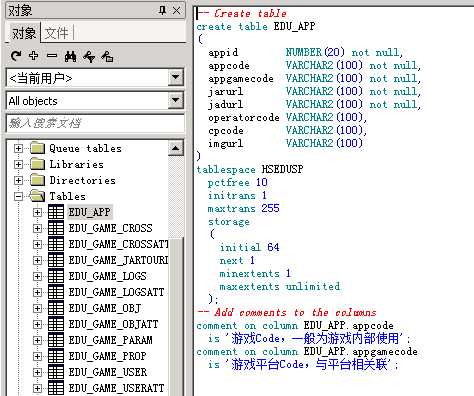
Task: Expand the EDU_GAME_USER table node
Action: tap(37, 372)
